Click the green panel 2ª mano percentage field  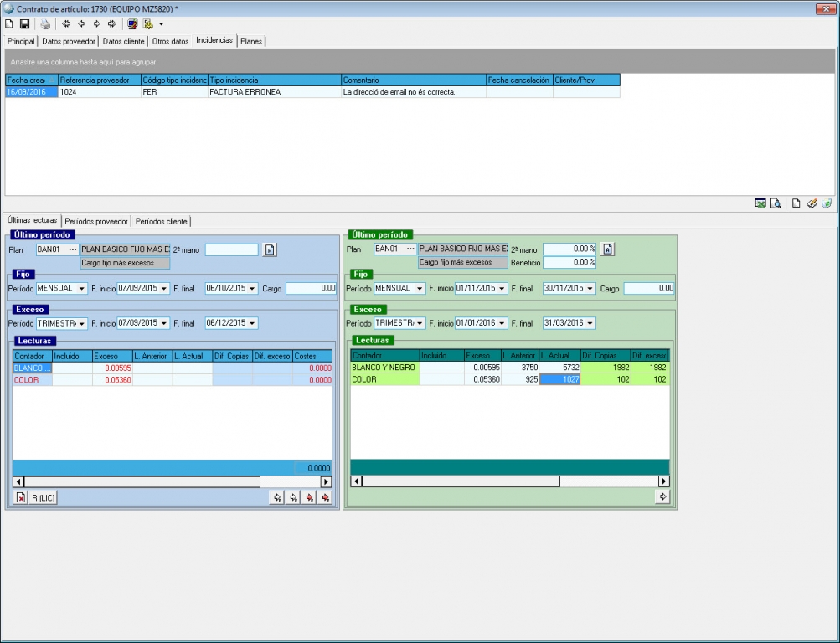pos(569,249)
